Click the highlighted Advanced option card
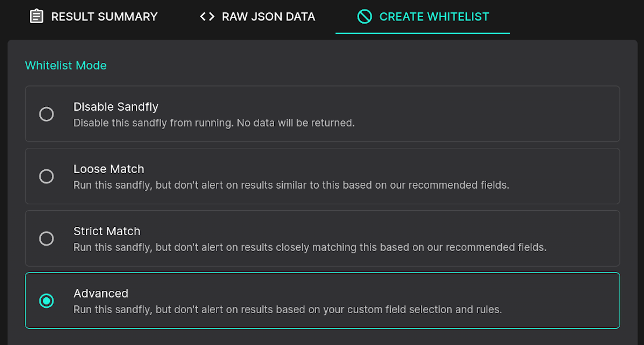Viewport: 644px width, 345px height. click(322, 301)
